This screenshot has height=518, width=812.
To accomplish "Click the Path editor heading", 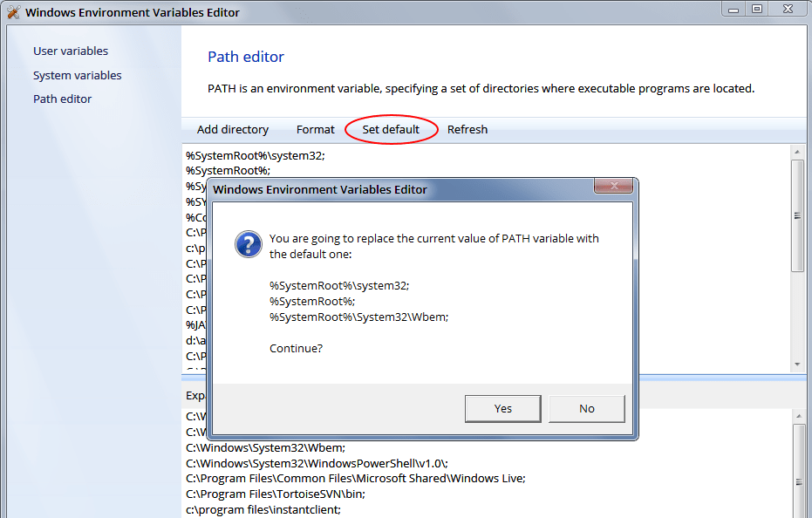I will 245,57.
